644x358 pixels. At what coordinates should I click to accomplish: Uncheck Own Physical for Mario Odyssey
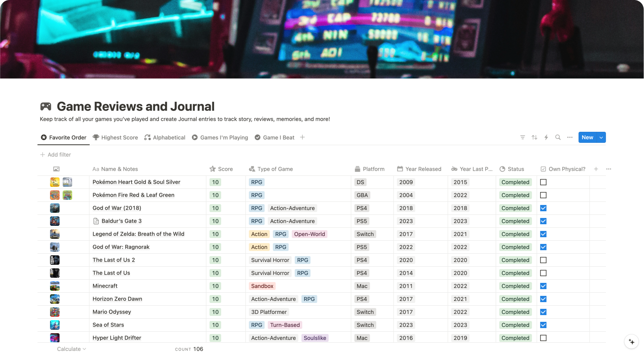543,312
